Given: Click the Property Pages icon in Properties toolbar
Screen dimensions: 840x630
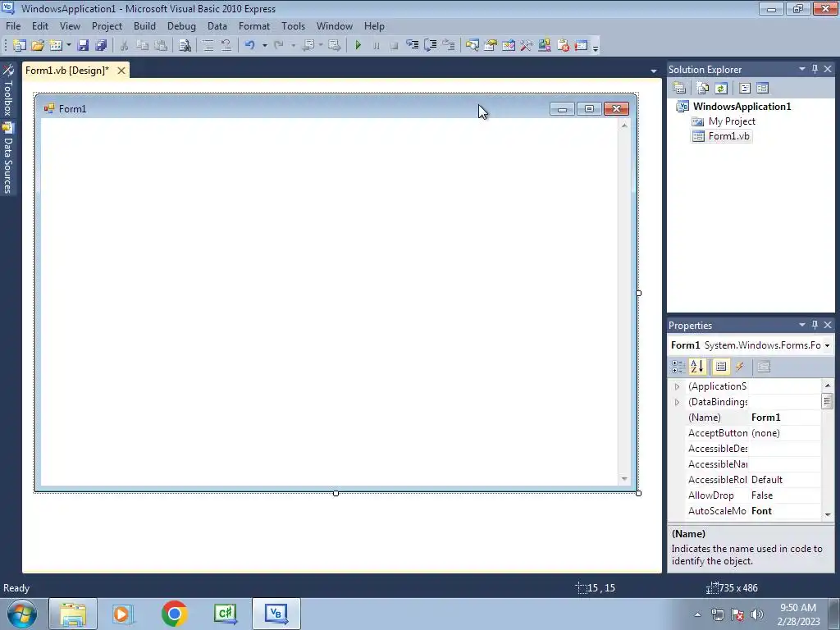Looking at the screenshot, I should click(x=764, y=367).
